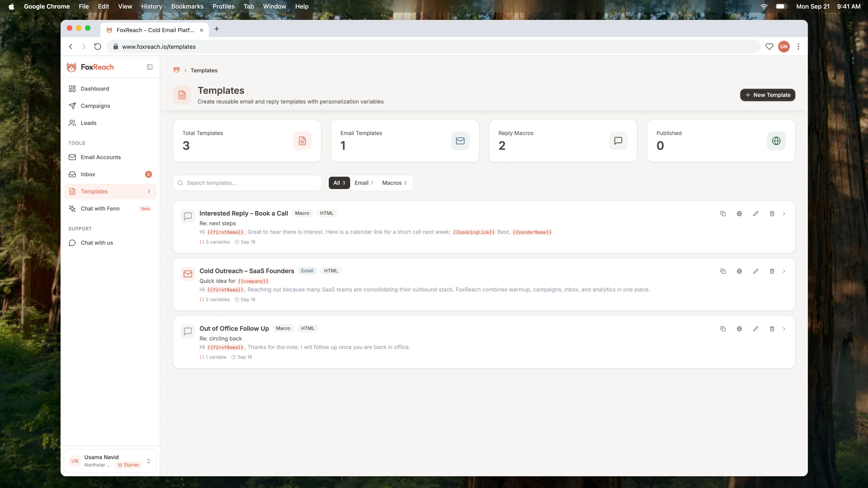868x488 pixels.
Task: Delete the Interested Reply – Book a Call template
Action: pyautogui.click(x=772, y=214)
